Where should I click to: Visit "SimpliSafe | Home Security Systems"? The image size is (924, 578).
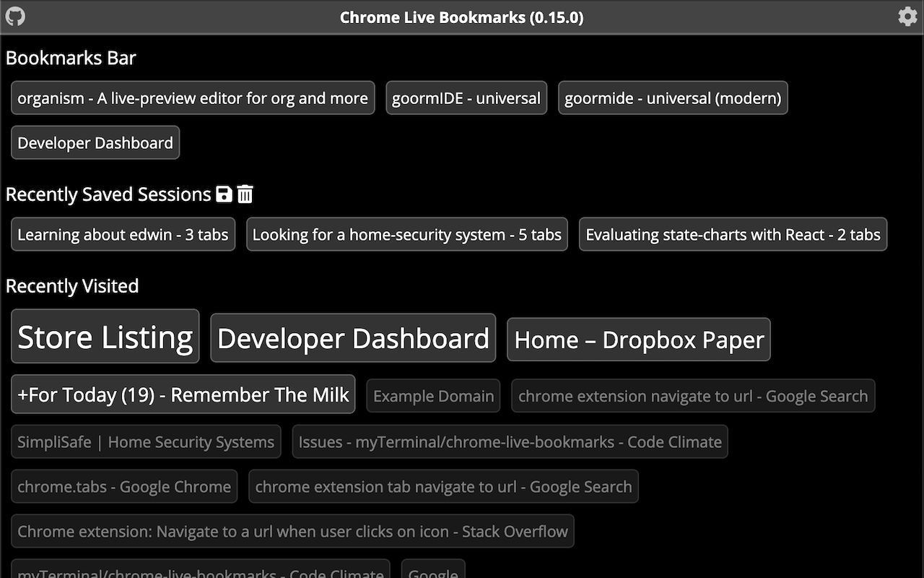coord(146,441)
